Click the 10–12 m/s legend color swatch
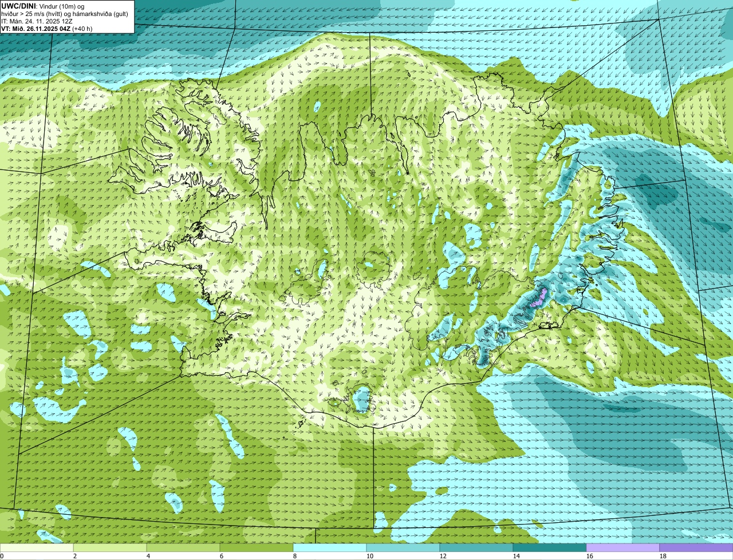Image resolution: width=733 pixels, height=560 pixels. click(403, 547)
